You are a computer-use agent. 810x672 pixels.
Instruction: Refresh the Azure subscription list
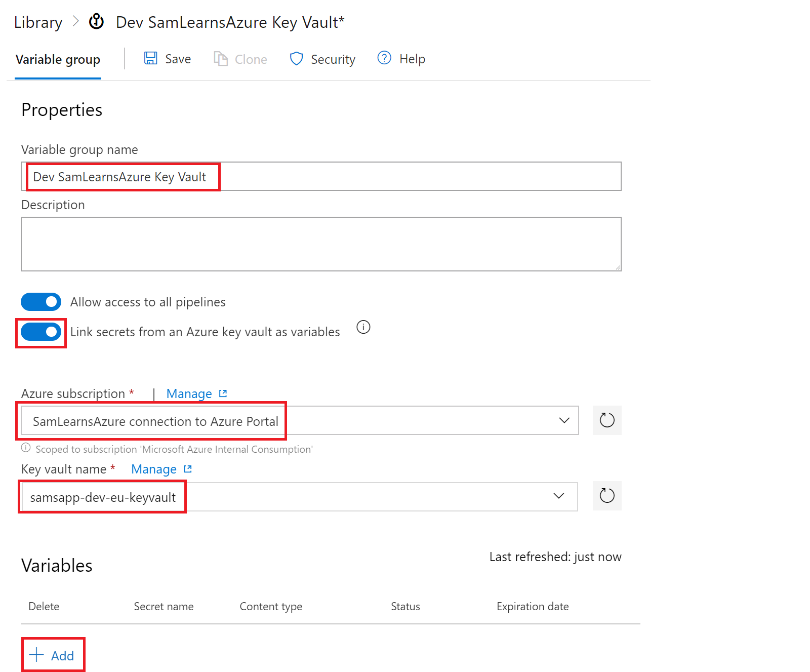[x=606, y=420]
